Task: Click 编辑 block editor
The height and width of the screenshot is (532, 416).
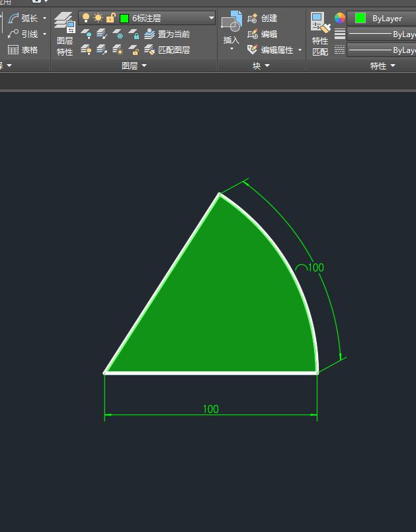Action: click(x=263, y=34)
